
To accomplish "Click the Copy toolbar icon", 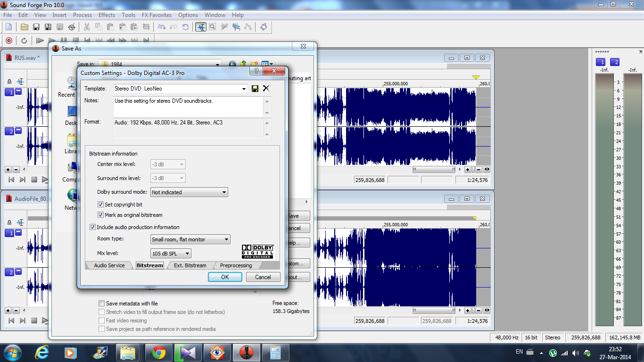I will tap(99, 27).
